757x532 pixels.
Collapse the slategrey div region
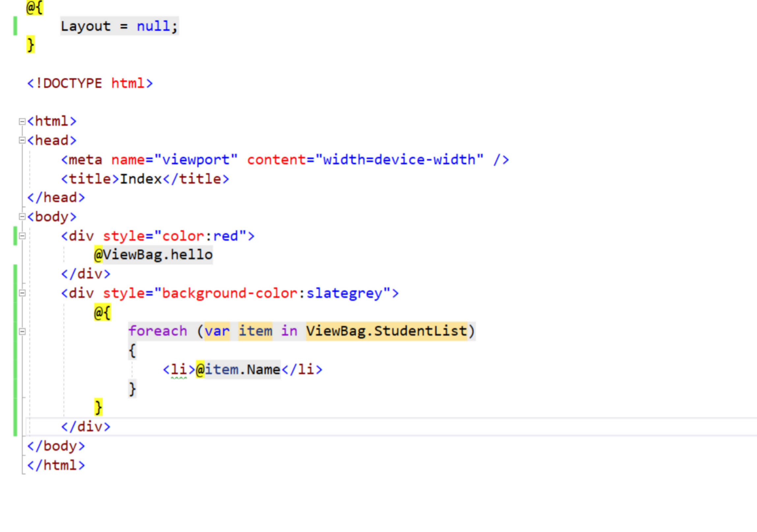tap(22, 293)
